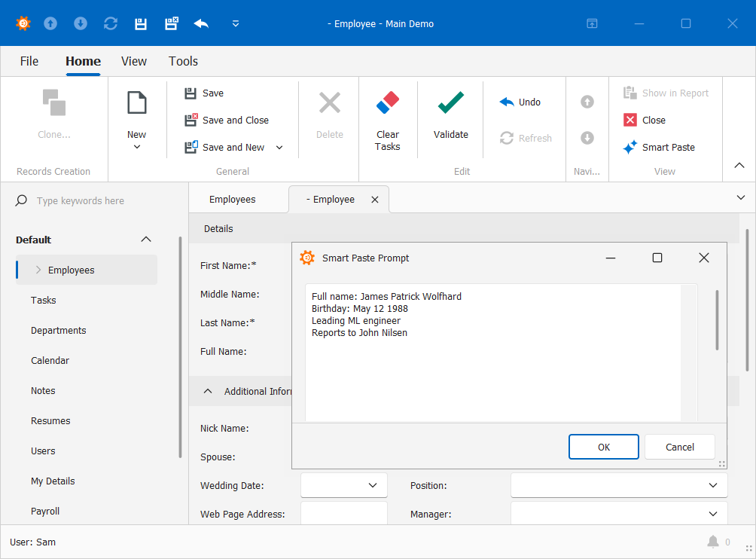Open the Position dropdown
The width and height of the screenshot is (756, 559).
pos(713,485)
